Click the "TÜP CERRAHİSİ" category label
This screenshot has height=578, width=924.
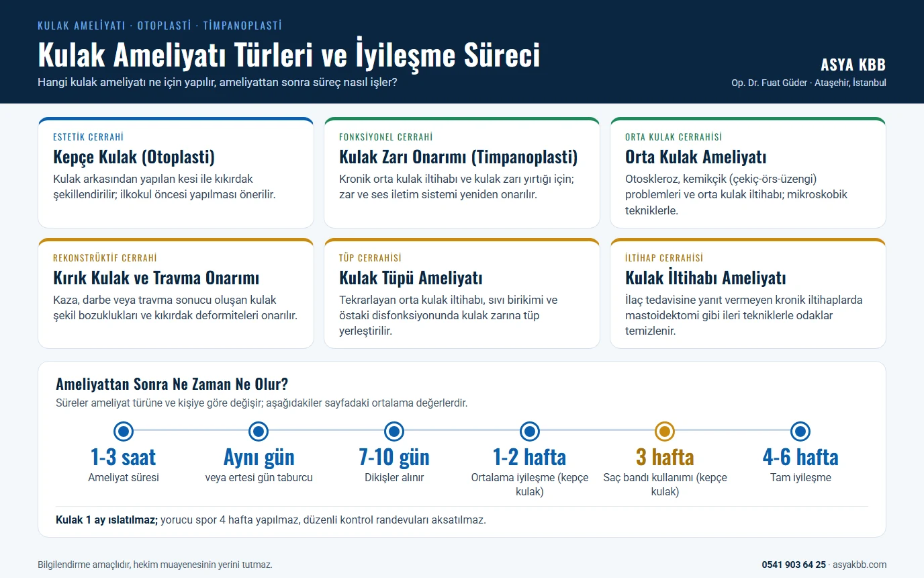370,258
